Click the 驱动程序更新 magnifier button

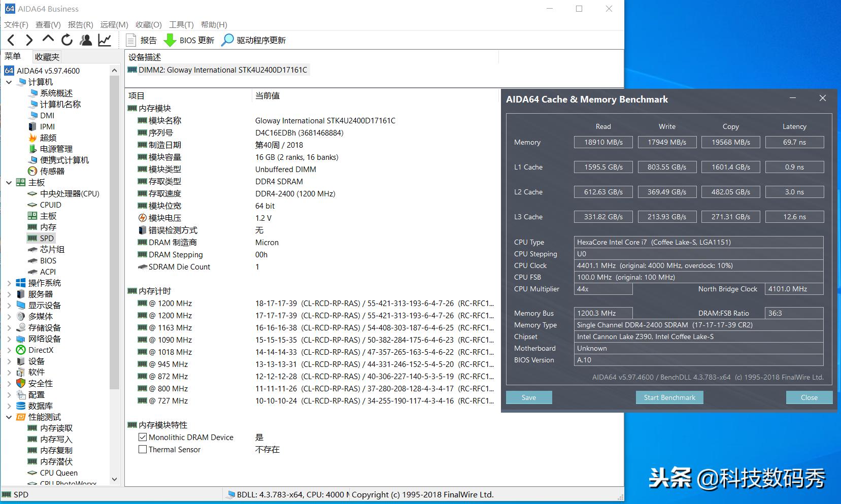pyautogui.click(x=254, y=40)
